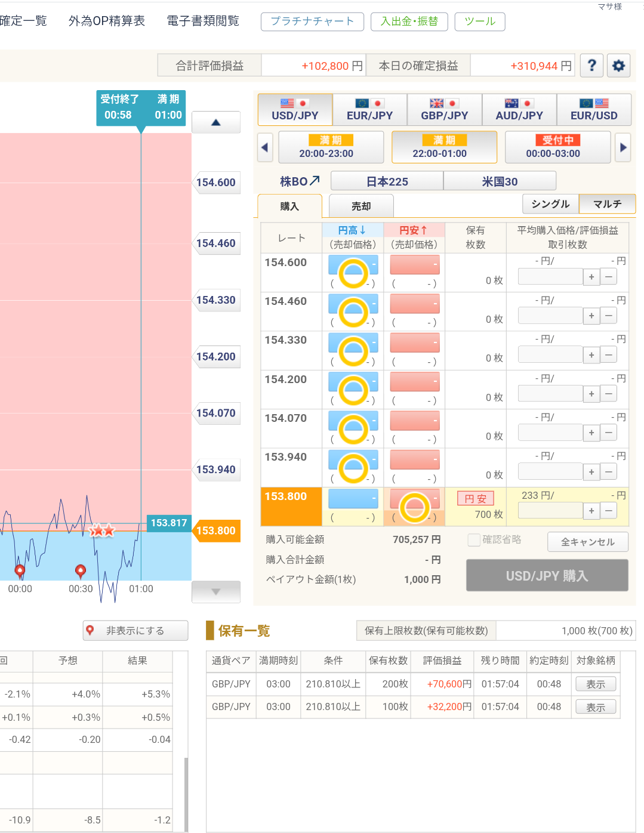Increase quantity for 154.460 row
The image size is (644, 833).
point(591,316)
